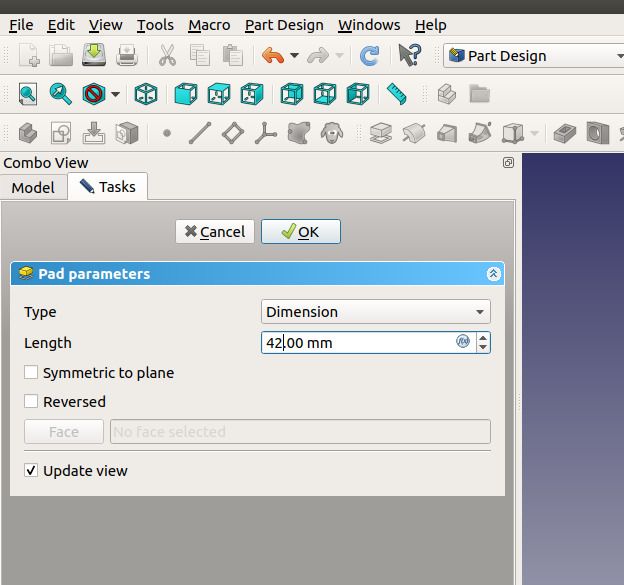Click the Datum line icon
624x585 pixels.
(200, 133)
